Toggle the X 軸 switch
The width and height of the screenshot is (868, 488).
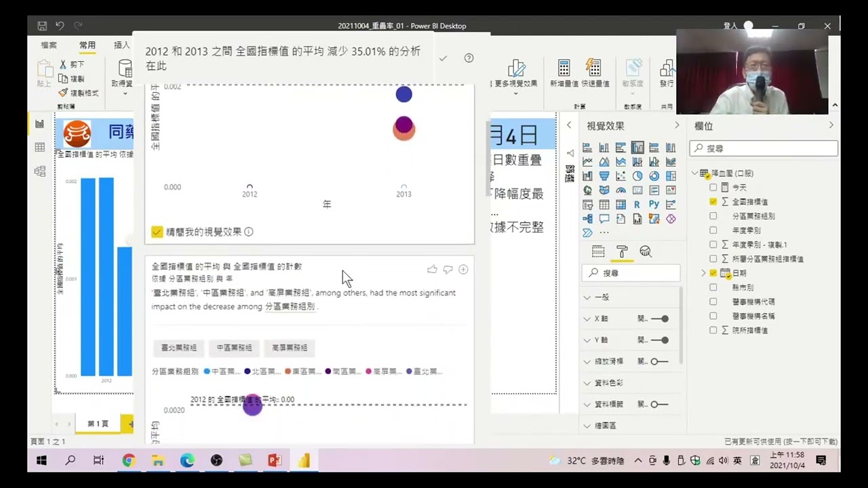pyautogui.click(x=660, y=319)
